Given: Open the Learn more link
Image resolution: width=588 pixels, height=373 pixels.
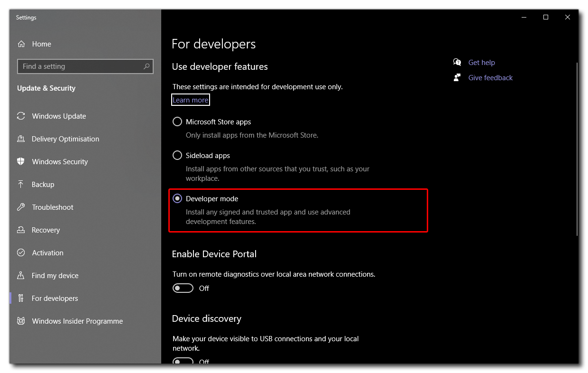Looking at the screenshot, I should coord(190,100).
